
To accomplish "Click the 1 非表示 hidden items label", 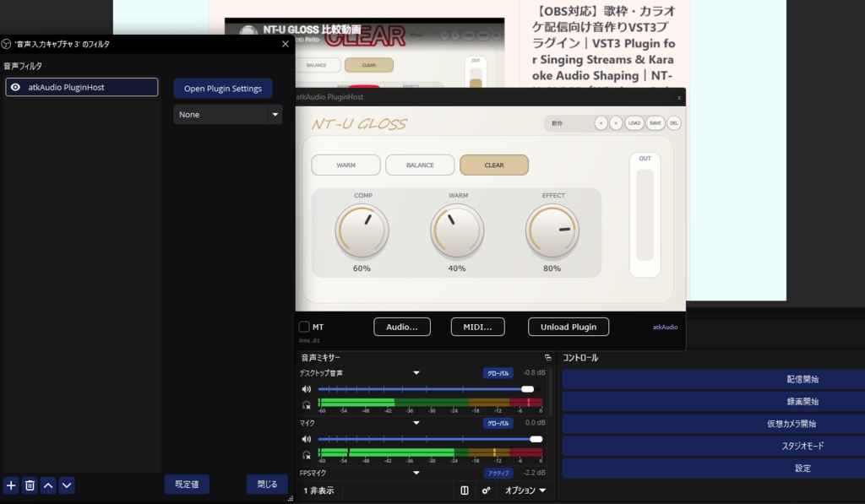I will [318, 490].
